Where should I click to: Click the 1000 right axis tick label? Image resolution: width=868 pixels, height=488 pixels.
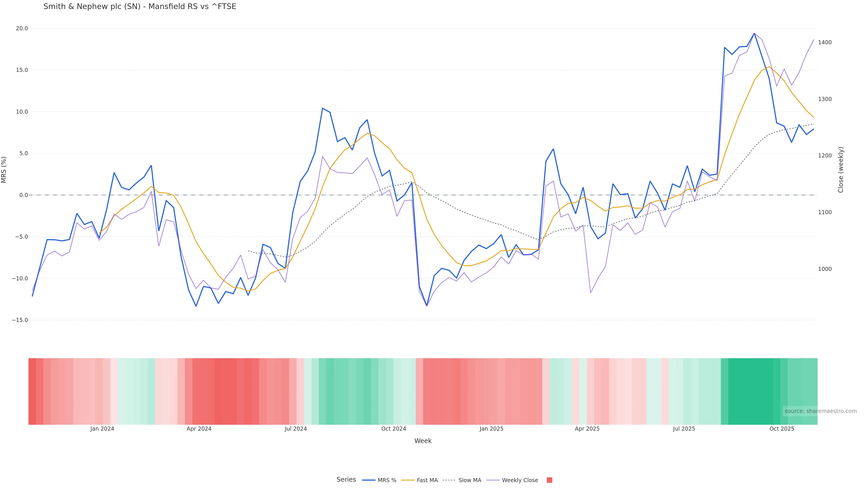click(825, 269)
